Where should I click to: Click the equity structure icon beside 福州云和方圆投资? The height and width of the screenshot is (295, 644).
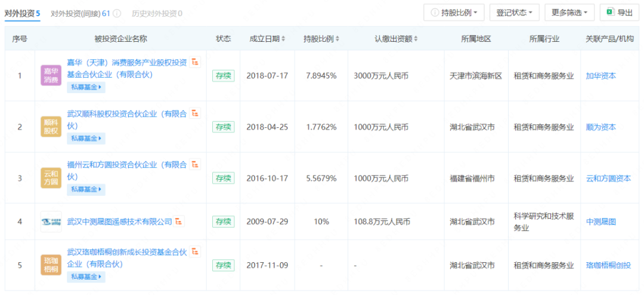tap(195, 164)
